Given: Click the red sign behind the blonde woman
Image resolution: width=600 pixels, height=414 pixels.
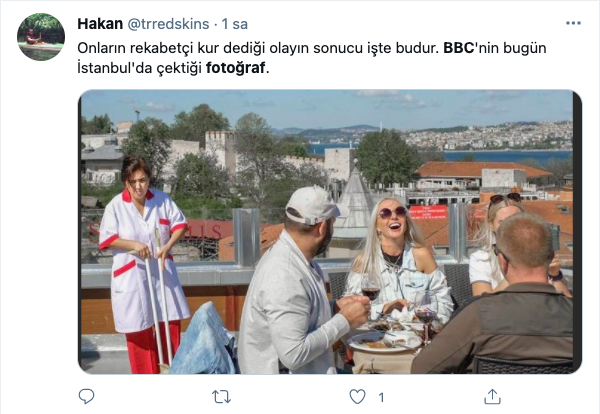Looking at the screenshot, I should tap(429, 212).
